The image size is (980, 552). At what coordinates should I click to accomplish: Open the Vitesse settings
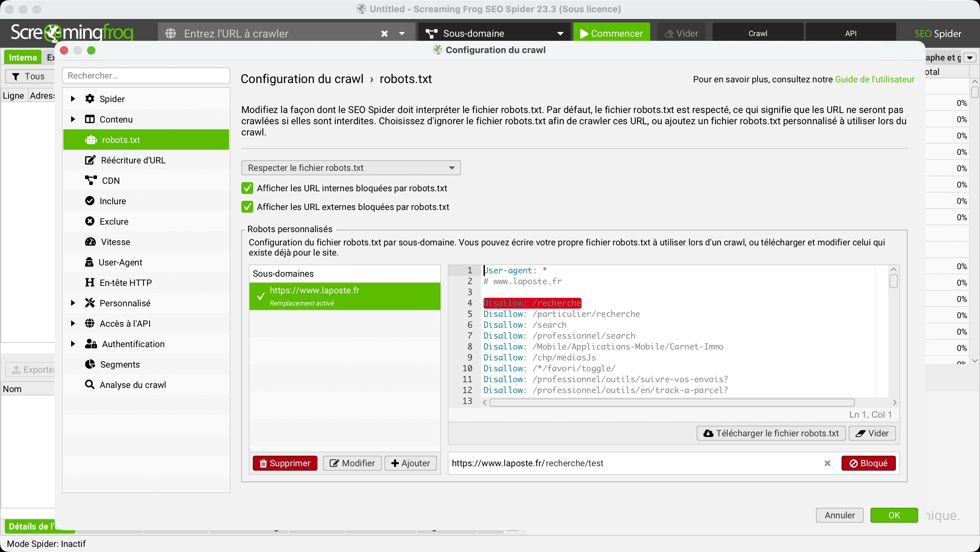(146, 242)
